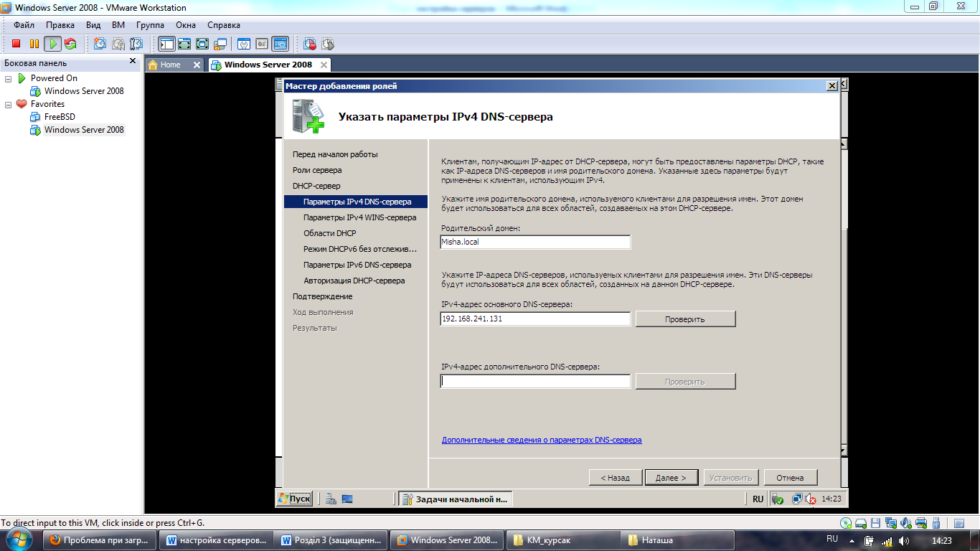Click the guest network tray icon

[797, 499]
